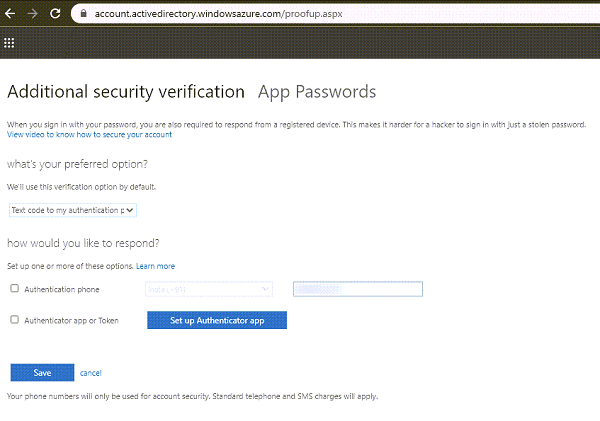View site info via padlock icon
The image size is (600, 421).
coord(84,13)
